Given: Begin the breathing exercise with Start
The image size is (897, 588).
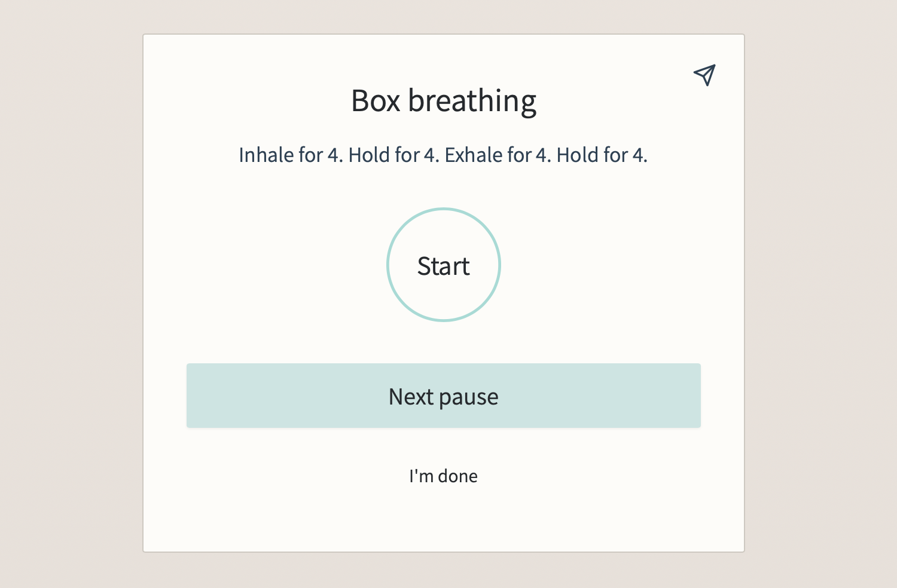Looking at the screenshot, I should (x=443, y=265).
